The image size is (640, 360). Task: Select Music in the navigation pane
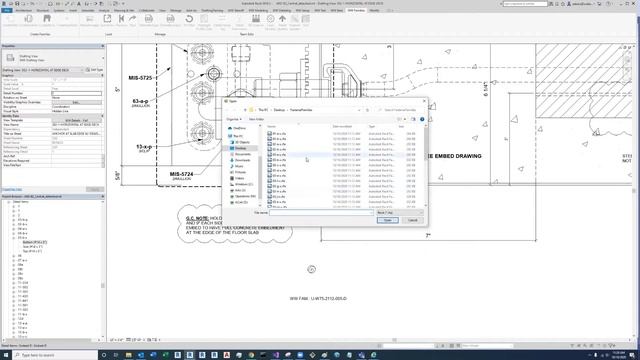pyautogui.click(x=239, y=166)
